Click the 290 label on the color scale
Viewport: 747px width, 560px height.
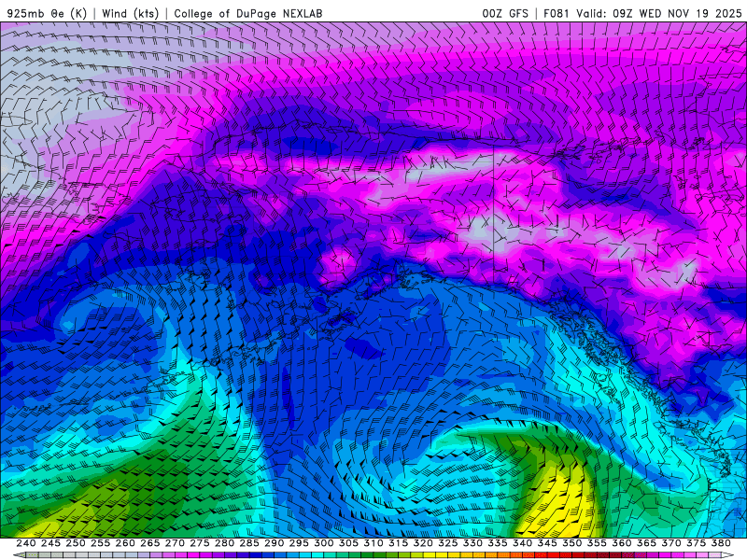point(274,543)
